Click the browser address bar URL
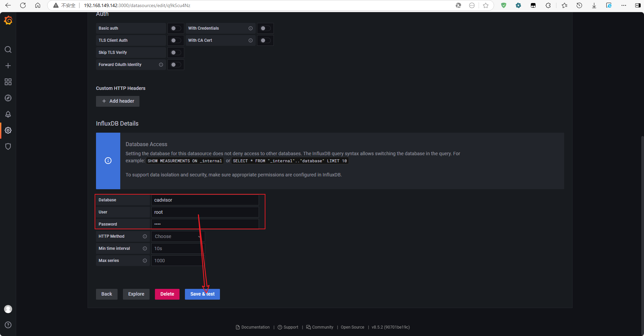The height and width of the screenshot is (336, 644). tap(137, 5)
